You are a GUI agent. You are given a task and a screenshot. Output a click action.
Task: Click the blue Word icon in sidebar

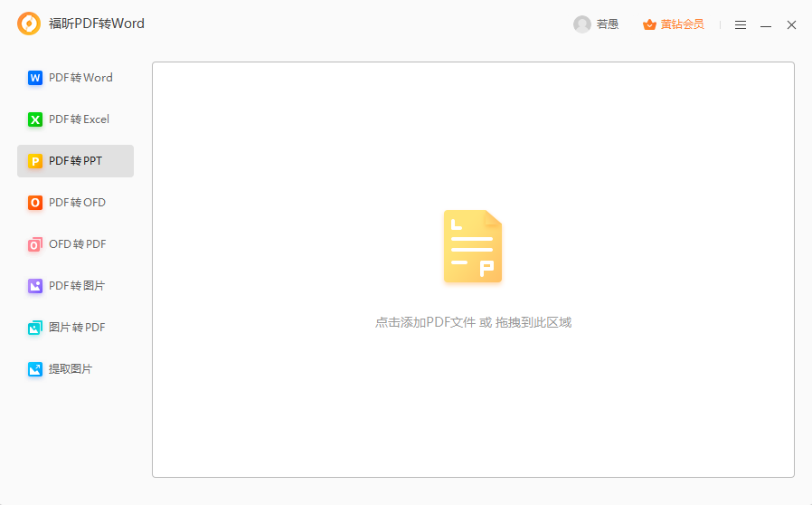click(35, 78)
